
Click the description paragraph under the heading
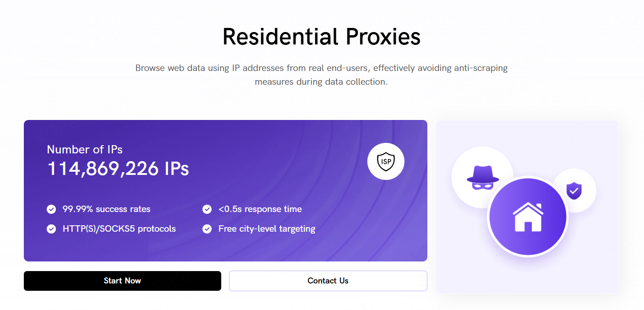(x=322, y=75)
